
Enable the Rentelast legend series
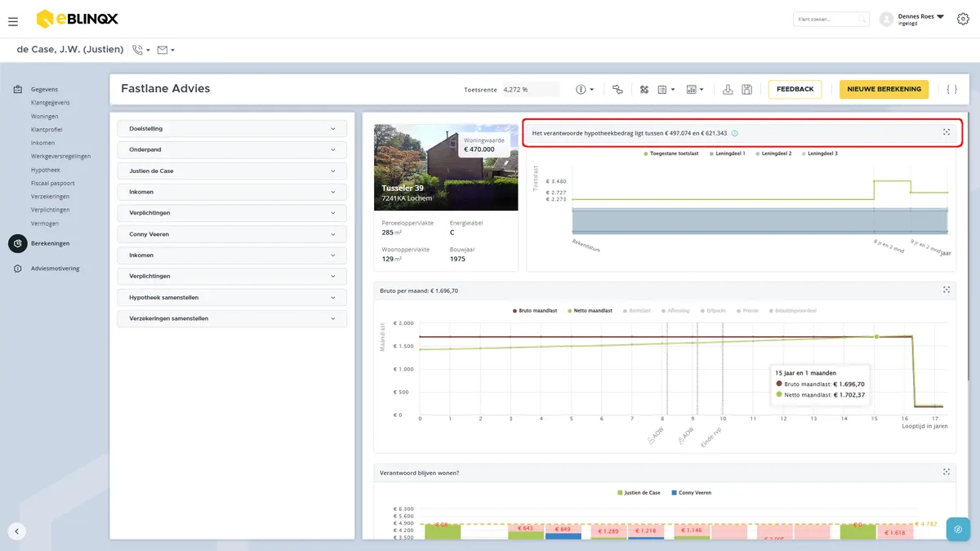pos(636,311)
